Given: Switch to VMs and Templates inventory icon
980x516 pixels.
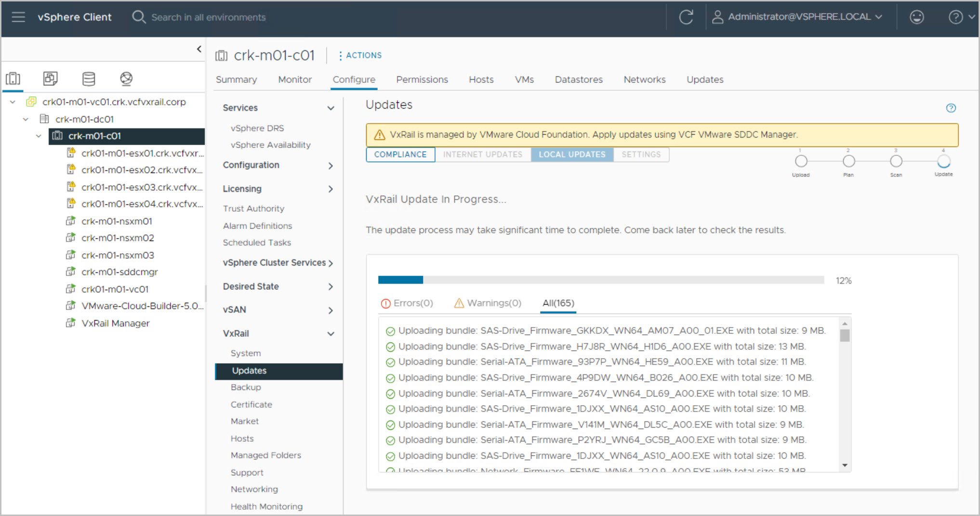Looking at the screenshot, I should (x=50, y=79).
